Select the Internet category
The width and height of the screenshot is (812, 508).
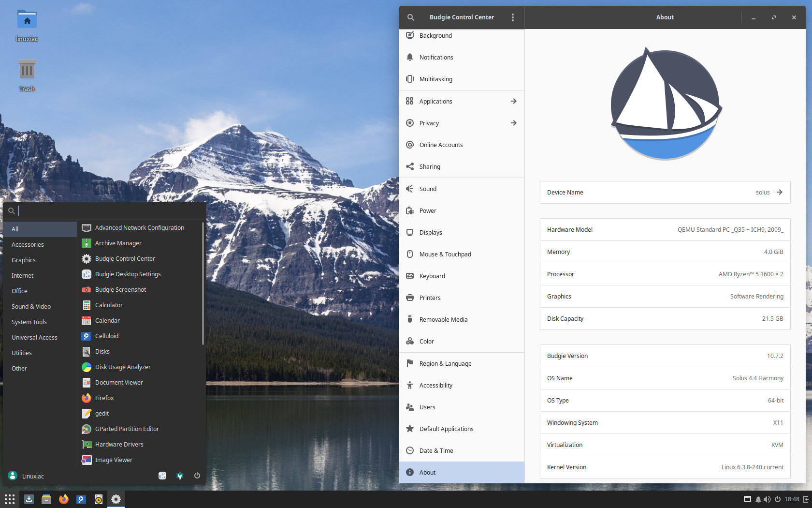click(40, 275)
